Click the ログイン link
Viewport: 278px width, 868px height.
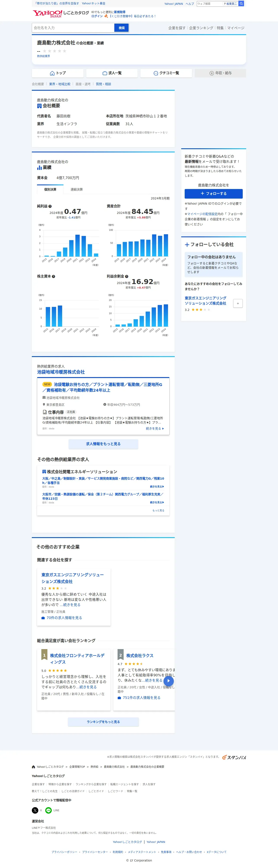click(x=97, y=16)
